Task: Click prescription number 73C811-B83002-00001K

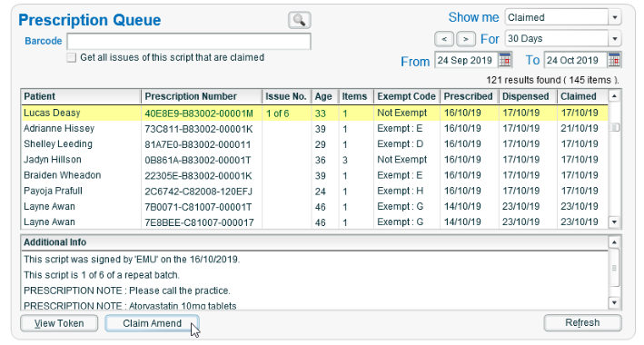Action: (198, 129)
